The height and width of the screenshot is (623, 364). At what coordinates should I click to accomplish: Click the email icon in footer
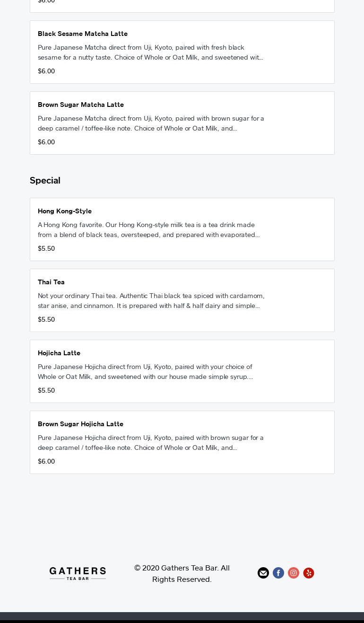click(263, 573)
